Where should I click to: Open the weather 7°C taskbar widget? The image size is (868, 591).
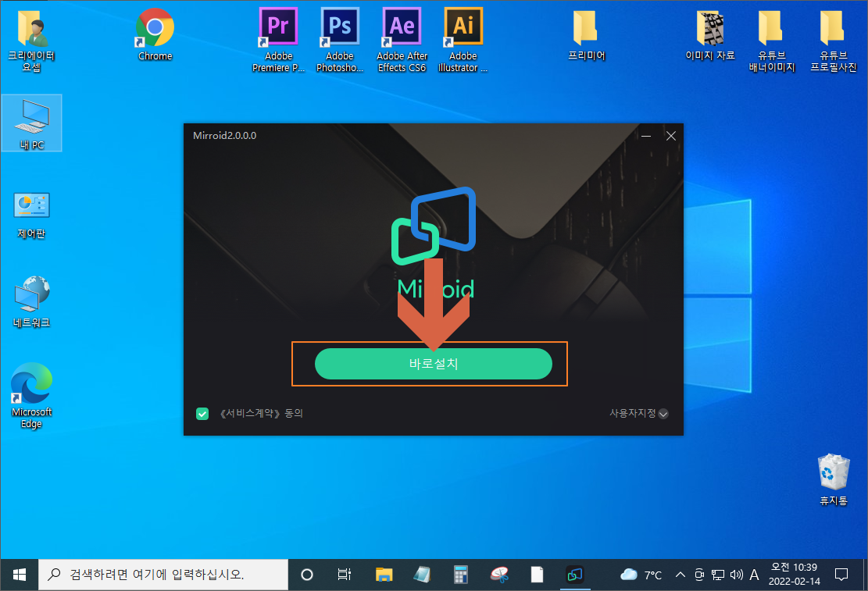[641, 575]
